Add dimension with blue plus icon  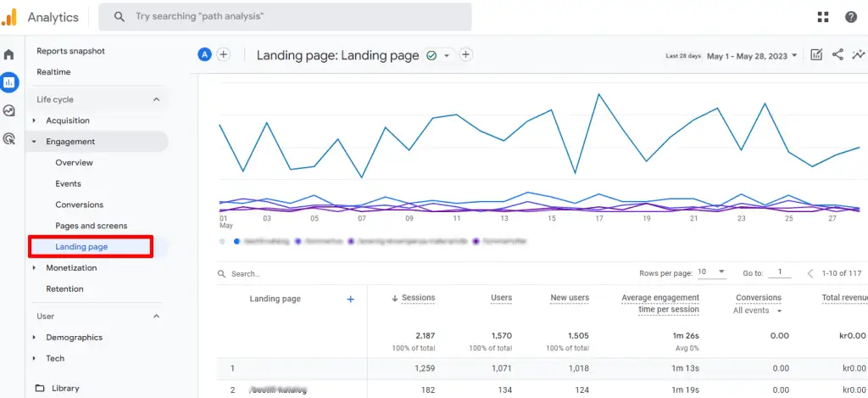coord(350,300)
